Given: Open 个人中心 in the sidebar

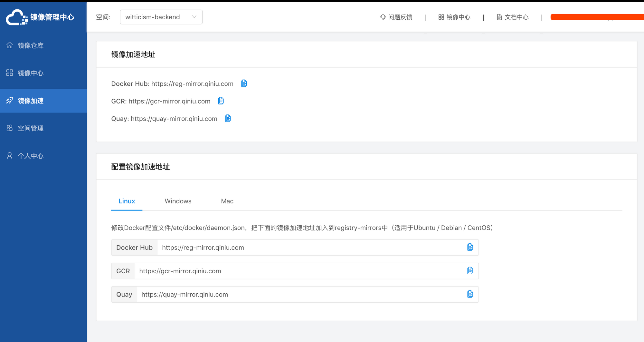Looking at the screenshot, I should click(x=31, y=156).
